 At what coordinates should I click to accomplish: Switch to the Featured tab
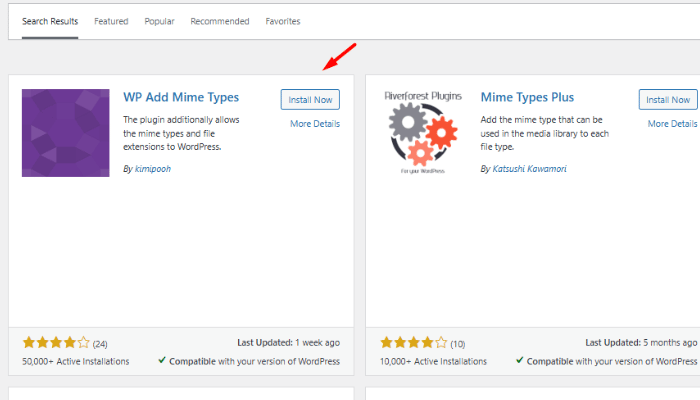[111, 21]
